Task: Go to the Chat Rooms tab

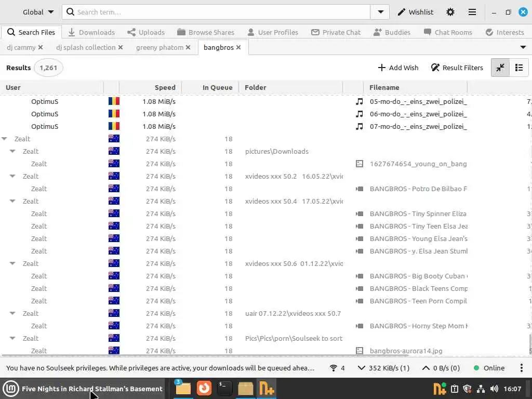Action: coord(448,32)
